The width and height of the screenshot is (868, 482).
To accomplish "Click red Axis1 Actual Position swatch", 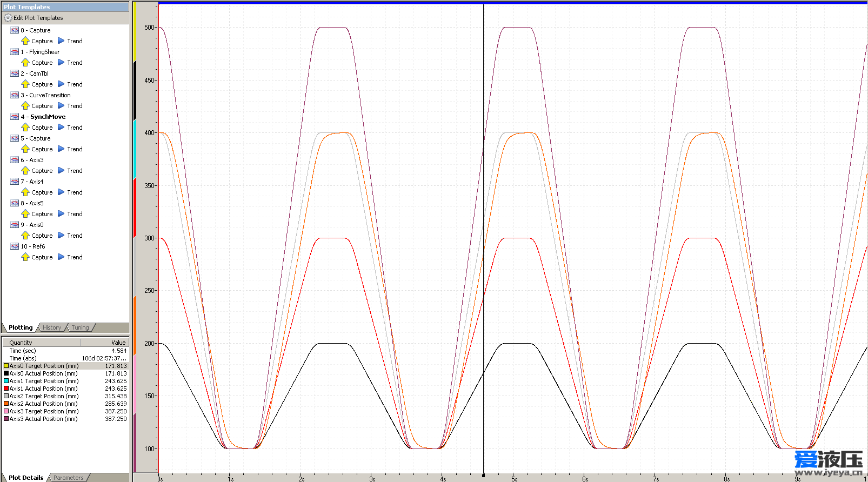I will [6, 389].
